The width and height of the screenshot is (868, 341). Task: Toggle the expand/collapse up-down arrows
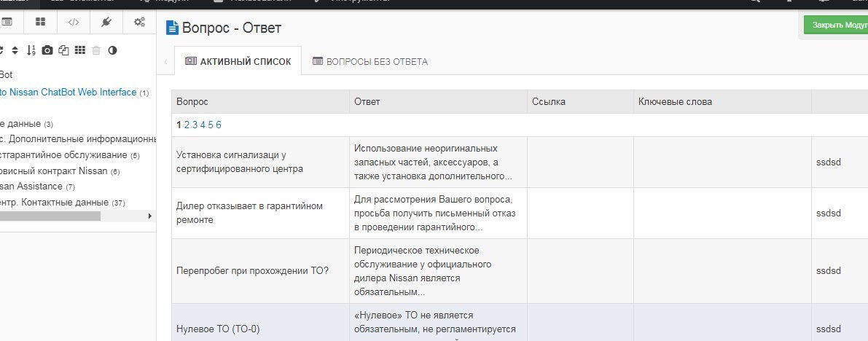[x=15, y=50]
